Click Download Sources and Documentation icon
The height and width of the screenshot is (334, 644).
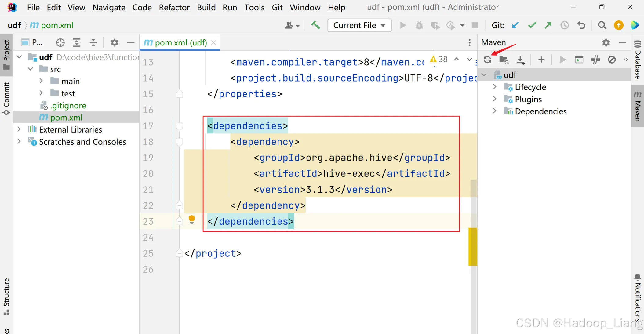[521, 60]
